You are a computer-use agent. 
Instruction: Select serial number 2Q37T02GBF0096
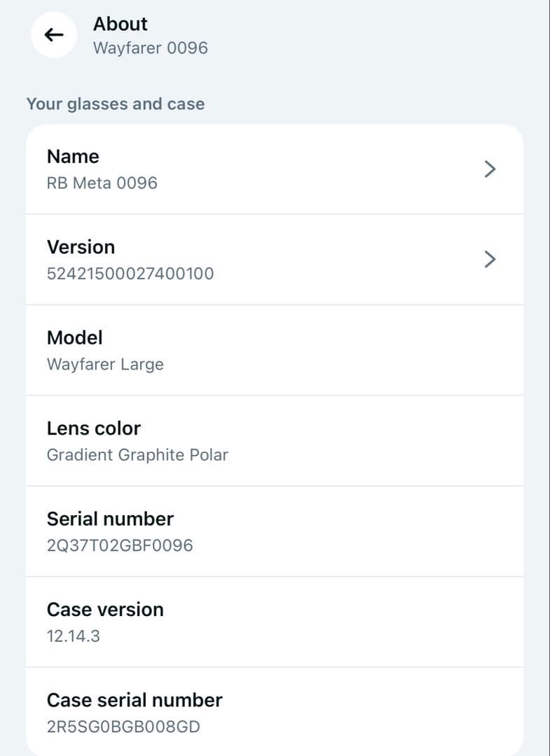click(x=120, y=545)
